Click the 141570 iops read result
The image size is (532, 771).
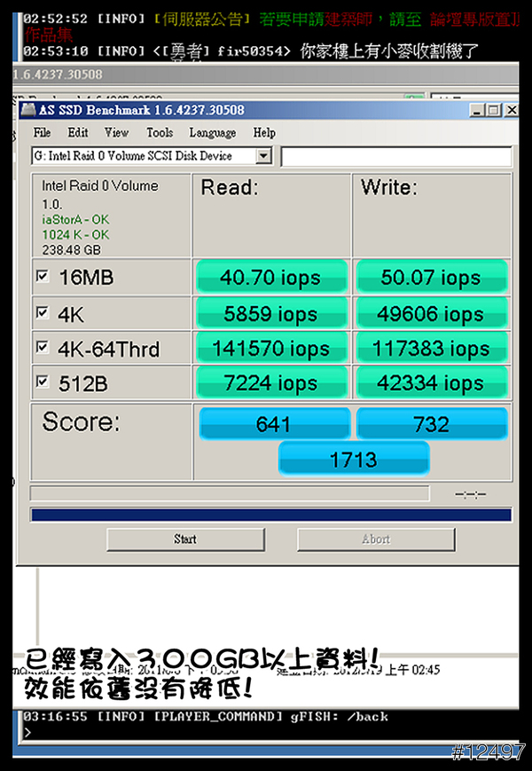click(271, 348)
